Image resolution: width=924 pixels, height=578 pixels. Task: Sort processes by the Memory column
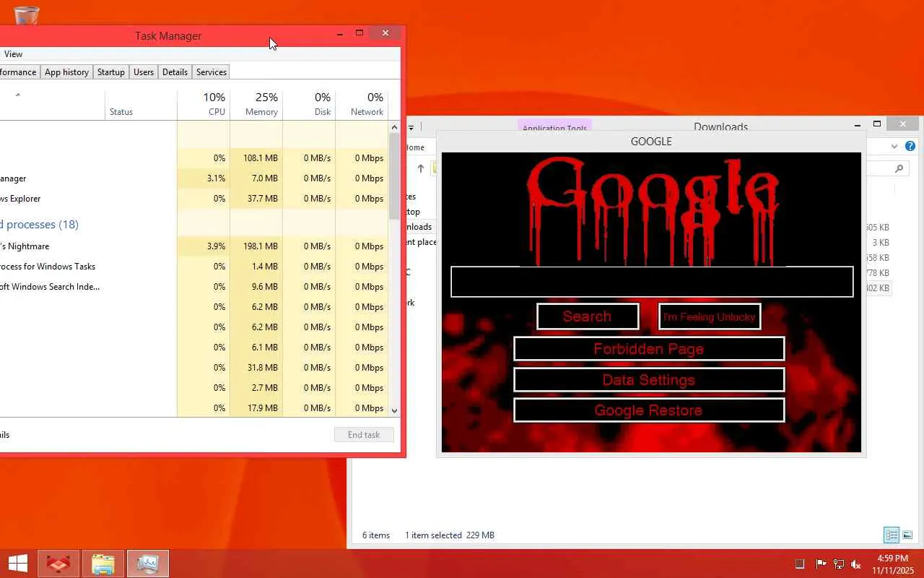(x=256, y=104)
